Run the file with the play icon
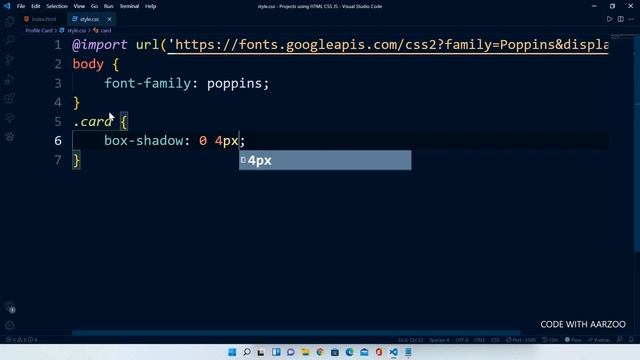Image resolution: width=640 pixels, height=360 pixels. coord(609,19)
